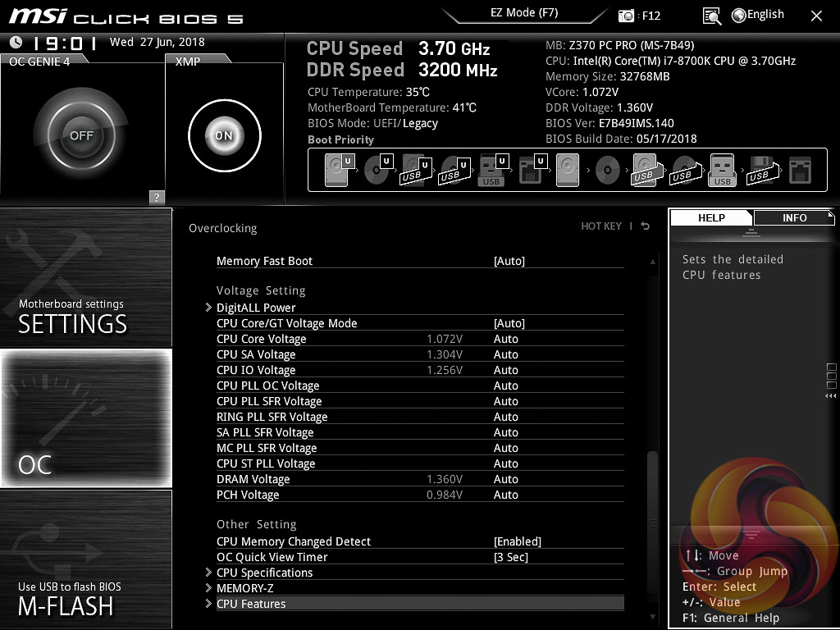This screenshot has width=840, height=630.
Task: Select the last network boot device icon
Action: (799, 171)
